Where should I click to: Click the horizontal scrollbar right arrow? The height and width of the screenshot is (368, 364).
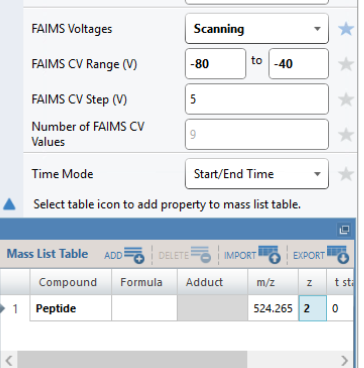click(345, 360)
